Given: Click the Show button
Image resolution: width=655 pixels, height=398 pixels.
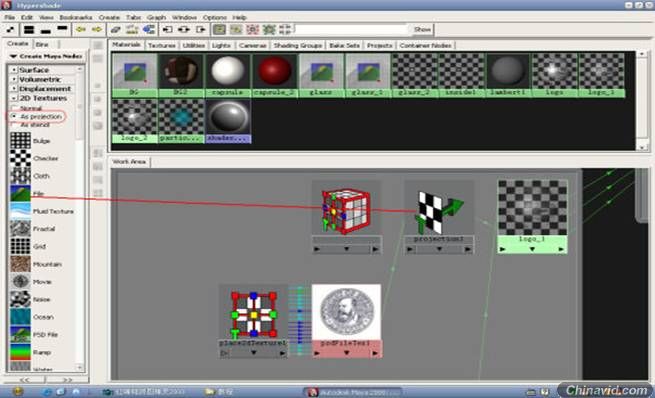Looking at the screenshot, I should 422,29.
